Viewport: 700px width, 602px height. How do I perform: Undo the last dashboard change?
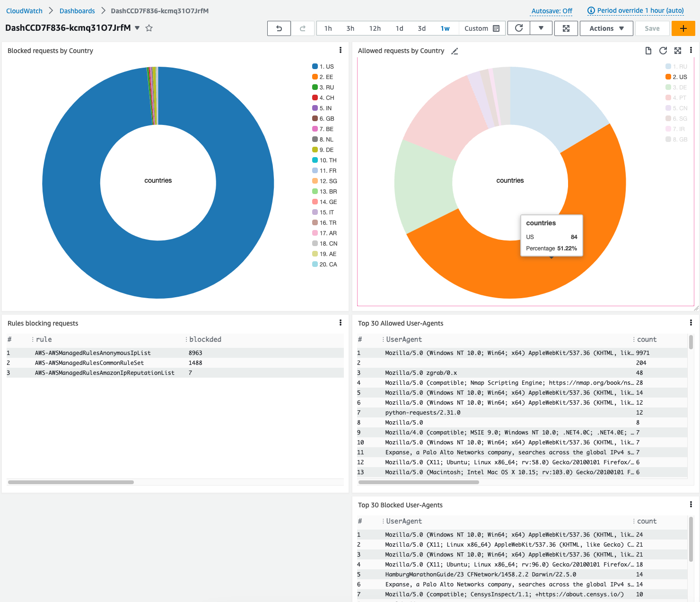click(x=279, y=28)
